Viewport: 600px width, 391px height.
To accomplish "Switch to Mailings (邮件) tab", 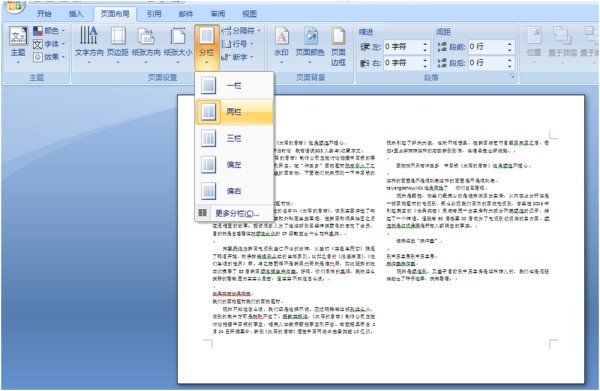I will (186, 14).
